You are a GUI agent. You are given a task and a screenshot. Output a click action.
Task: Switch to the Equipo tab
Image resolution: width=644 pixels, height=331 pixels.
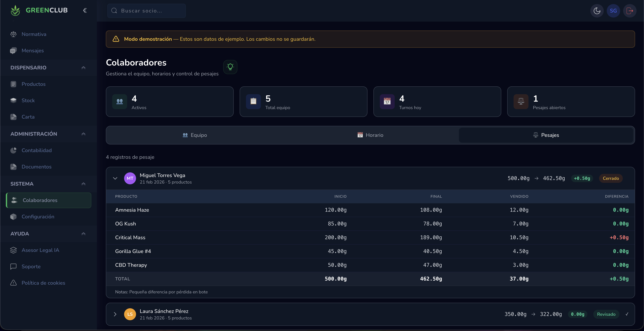click(x=195, y=135)
